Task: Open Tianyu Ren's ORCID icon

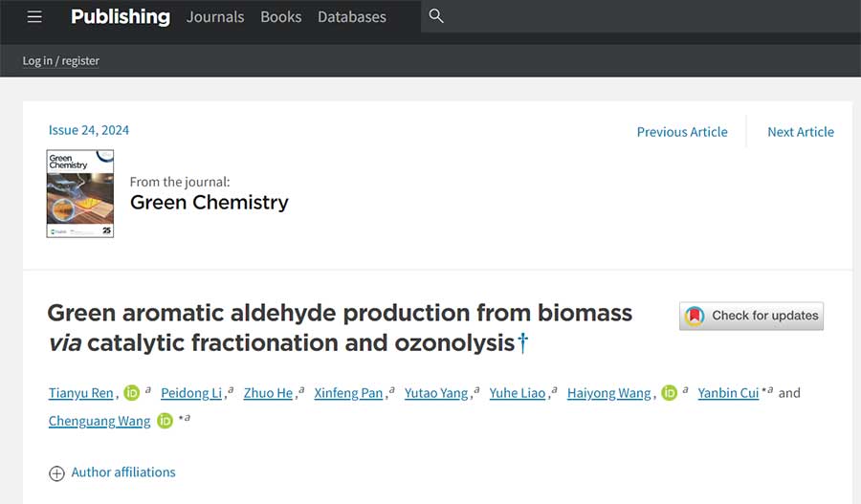Action: (133, 393)
